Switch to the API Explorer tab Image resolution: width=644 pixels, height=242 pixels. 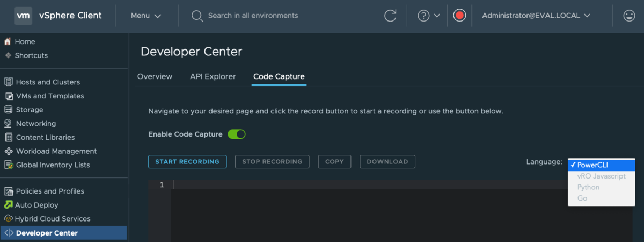click(x=213, y=76)
